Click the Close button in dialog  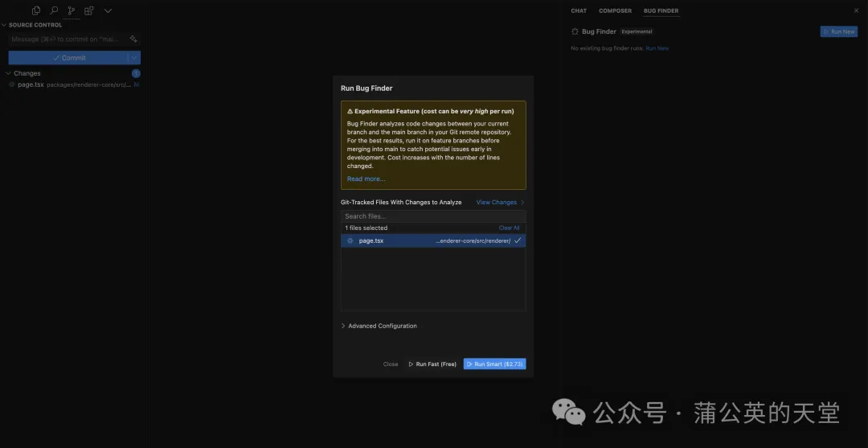point(391,364)
